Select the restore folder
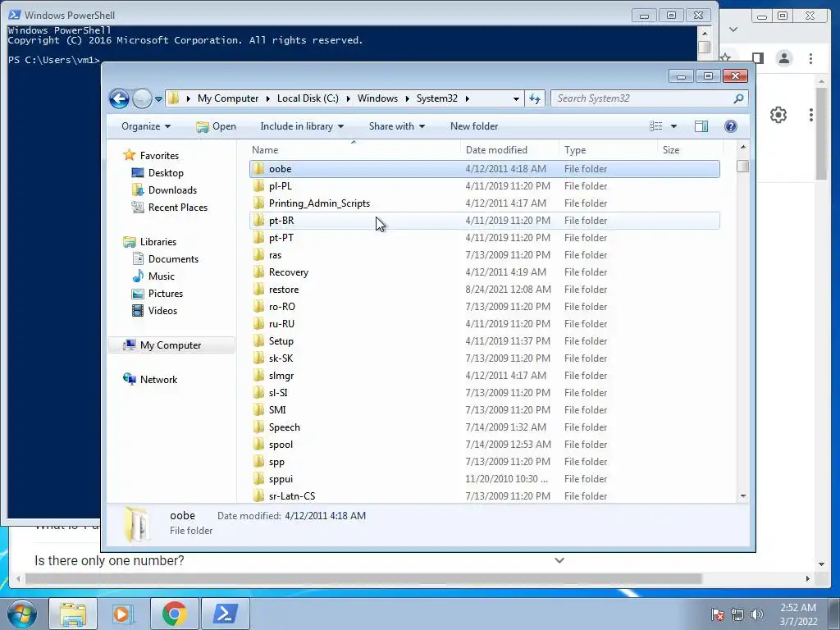The height and width of the screenshot is (630, 840). click(x=484, y=290)
